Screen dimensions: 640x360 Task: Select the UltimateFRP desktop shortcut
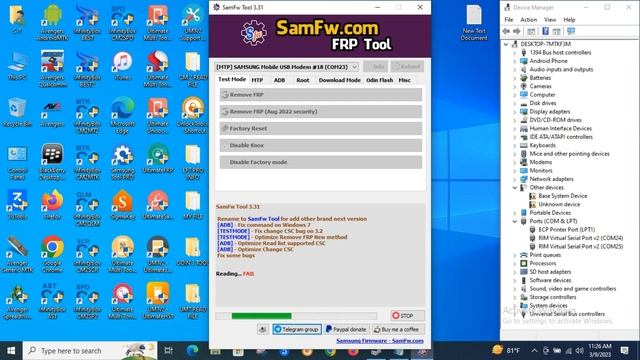[x=158, y=159]
